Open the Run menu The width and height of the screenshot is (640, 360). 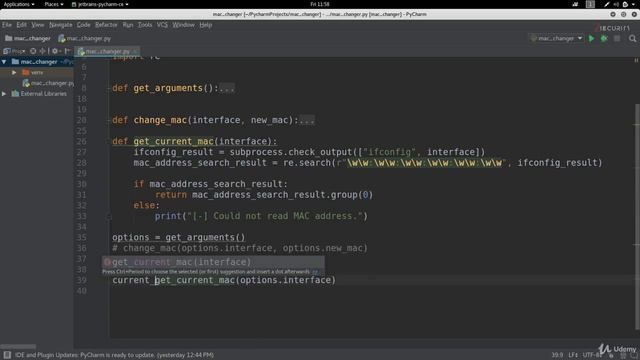(128, 25)
